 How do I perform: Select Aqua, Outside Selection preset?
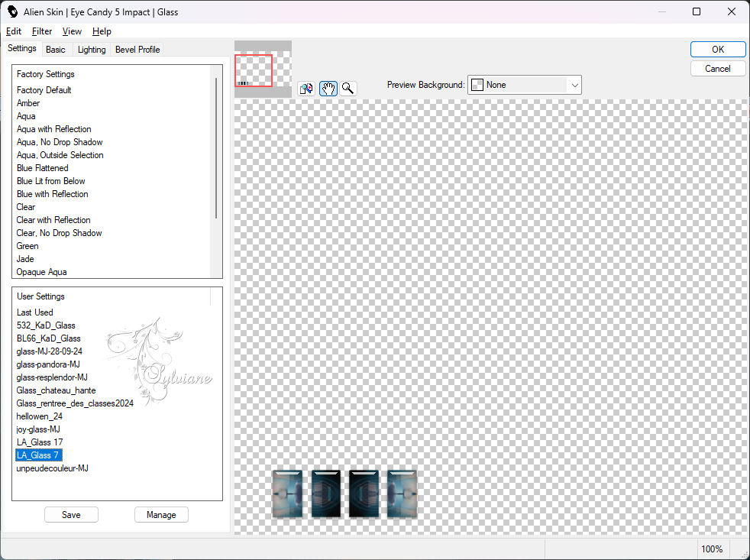coord(60,154)
